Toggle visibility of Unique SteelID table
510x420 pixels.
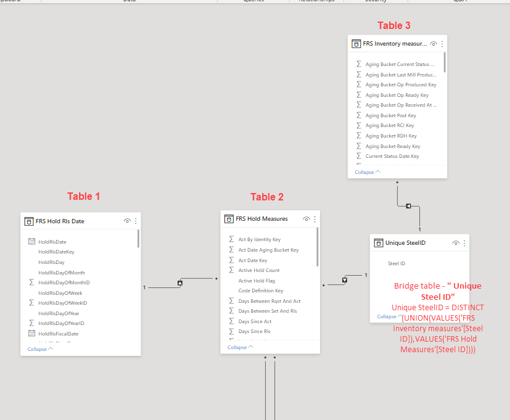point(456,243)
